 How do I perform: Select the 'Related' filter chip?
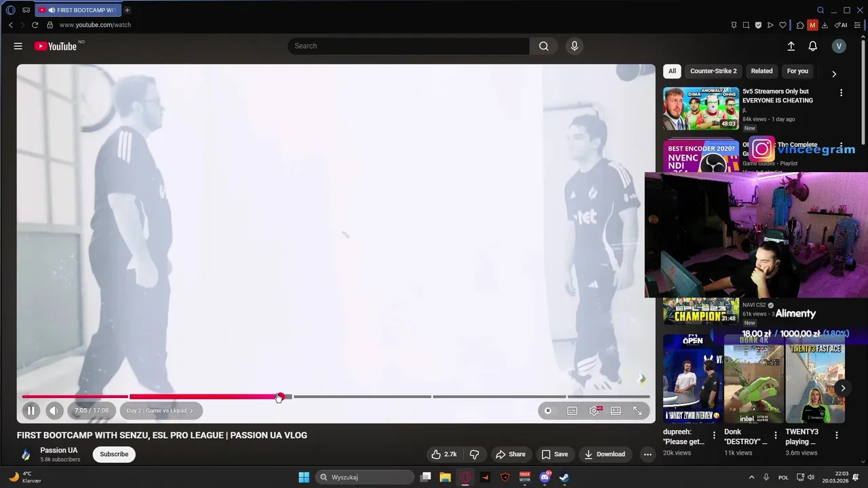(x=762, y=71)
